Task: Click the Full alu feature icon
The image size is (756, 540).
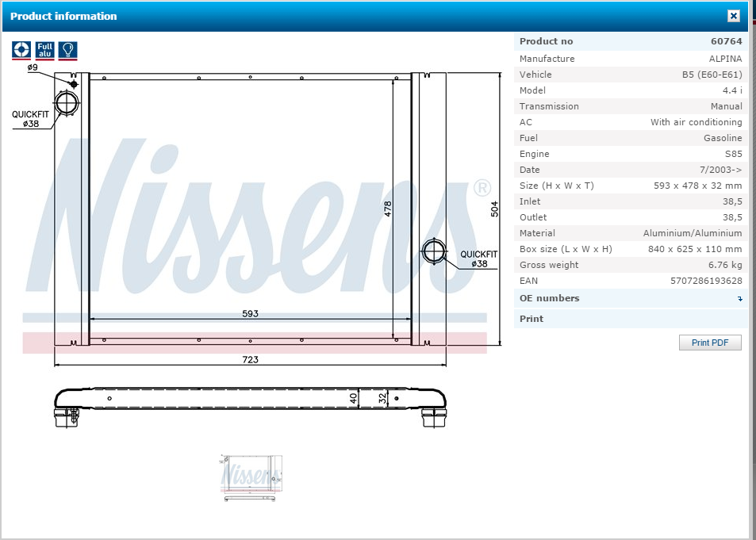Action: click(45, 50)
